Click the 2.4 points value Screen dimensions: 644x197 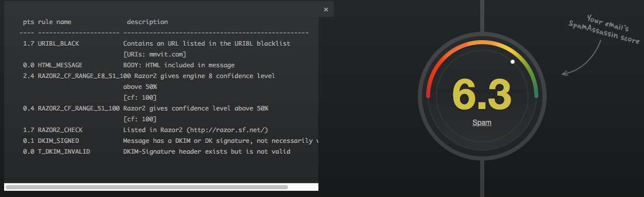pos(28,76)
